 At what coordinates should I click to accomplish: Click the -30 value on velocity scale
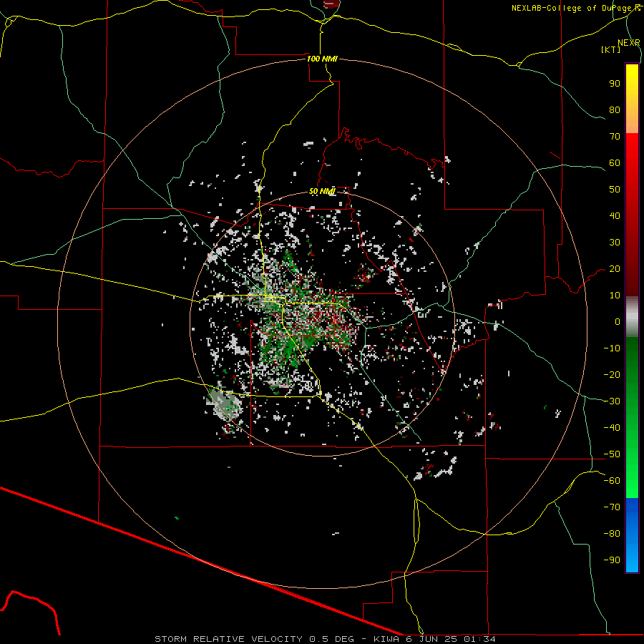click(x=612, y=401)
